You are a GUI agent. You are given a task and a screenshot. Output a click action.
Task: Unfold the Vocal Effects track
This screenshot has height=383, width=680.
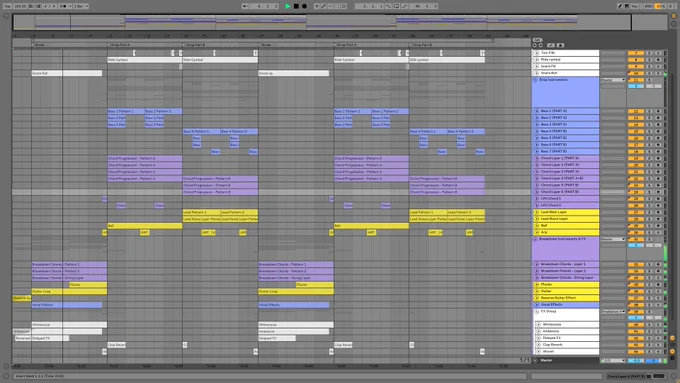[x=536, y=304]
